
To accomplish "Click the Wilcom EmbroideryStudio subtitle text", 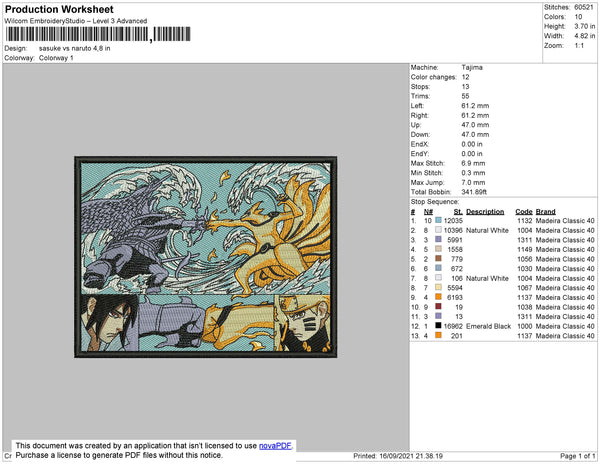I will click(x=76, y=21).
